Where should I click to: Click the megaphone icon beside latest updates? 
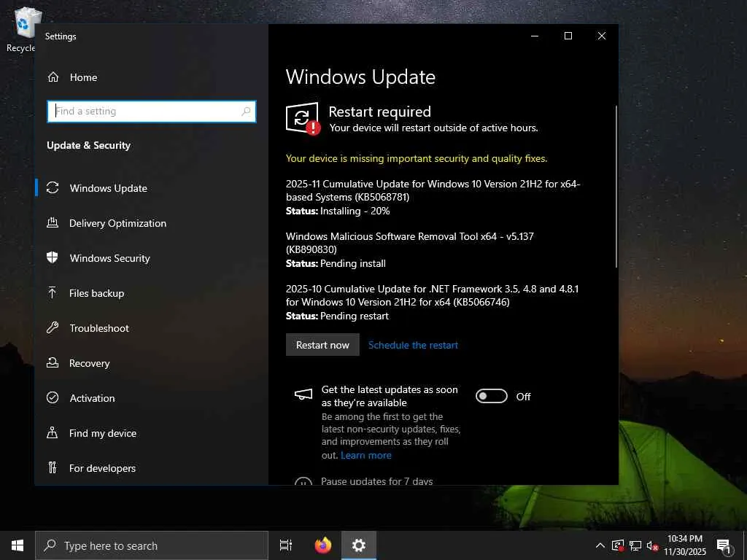303,394
